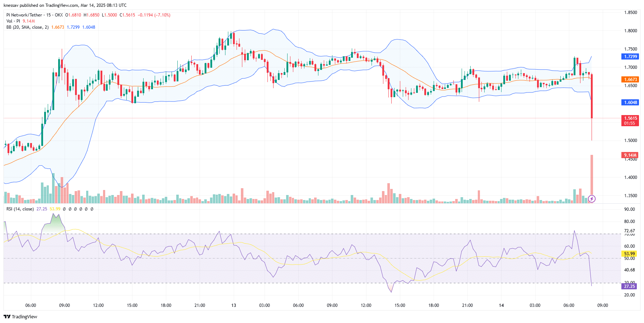Image resolution: width=644 pixels, height=323 pixels.
Task: Click the 1.8000 price axis label
Action: [631, 31]
